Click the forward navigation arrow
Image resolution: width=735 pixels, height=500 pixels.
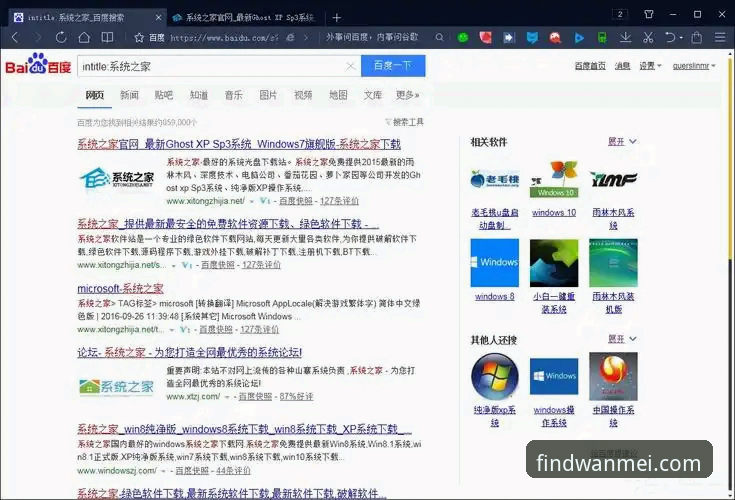click(x=38, y=37)
